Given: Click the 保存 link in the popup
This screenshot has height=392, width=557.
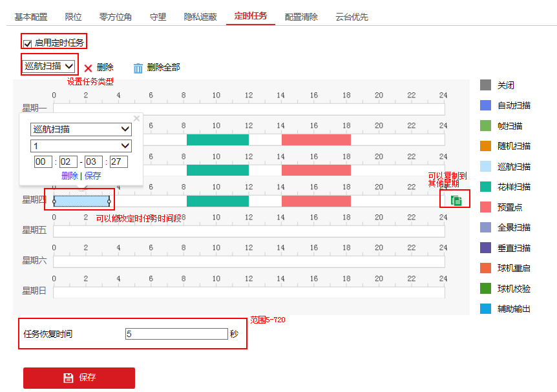Looking at the screenshot, I should (x=93, y=176).
